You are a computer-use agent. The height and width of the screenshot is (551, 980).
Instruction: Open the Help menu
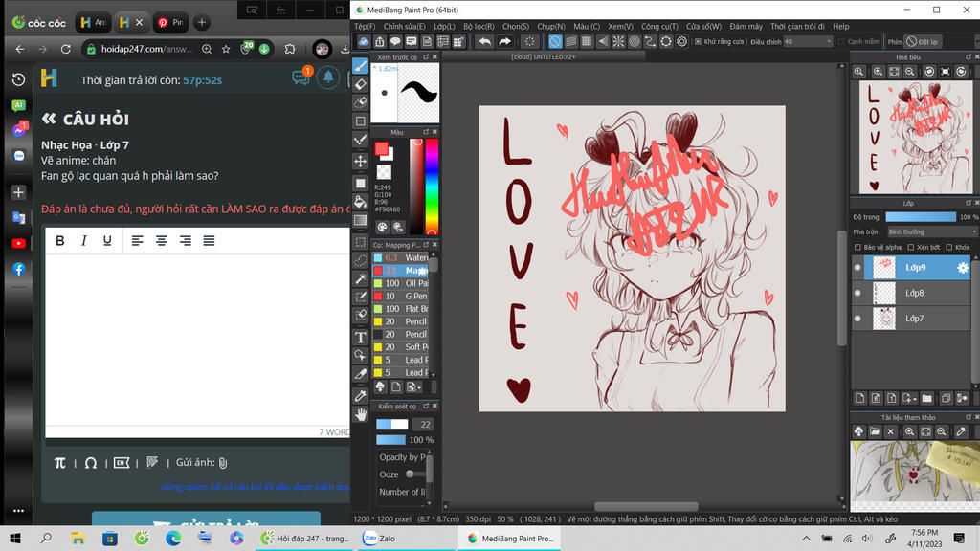pyautogui.click(x=841, y=26)
